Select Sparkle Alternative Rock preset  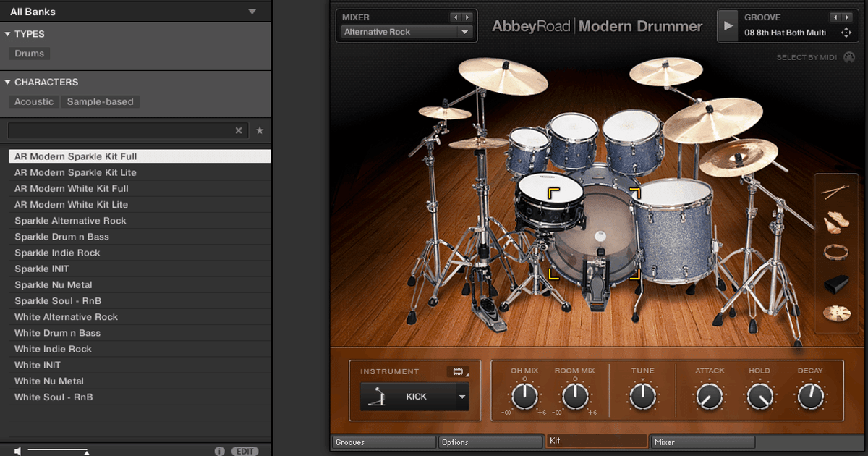140,221
